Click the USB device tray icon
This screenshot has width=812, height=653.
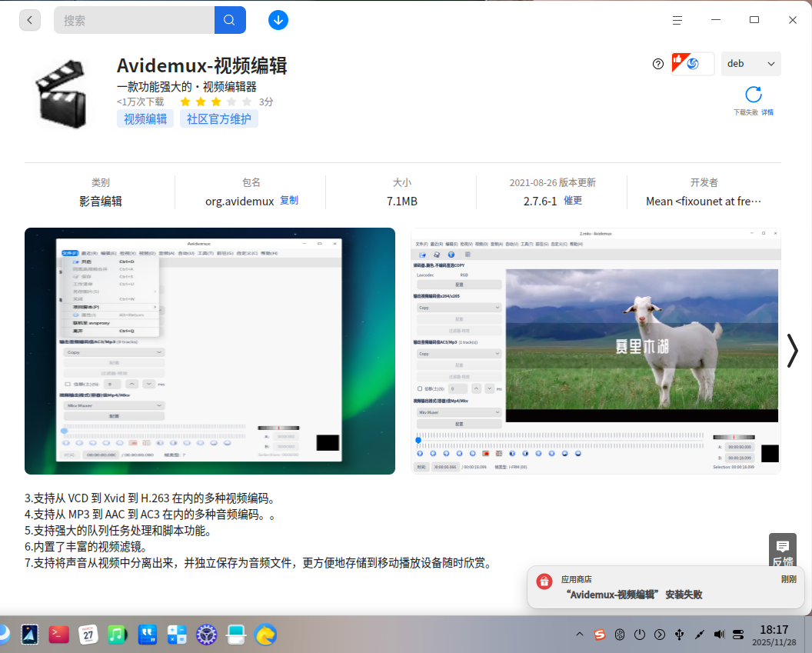click(680, 635)
